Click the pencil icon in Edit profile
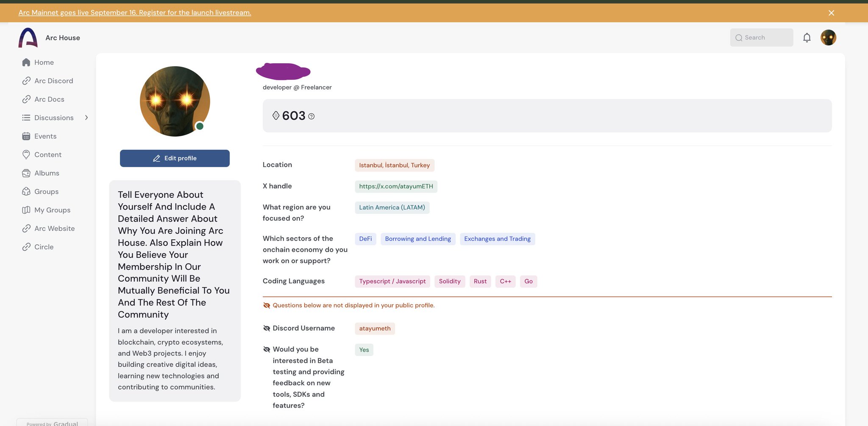Viewport: 868px width, 426px height. (x=156, y=158)
